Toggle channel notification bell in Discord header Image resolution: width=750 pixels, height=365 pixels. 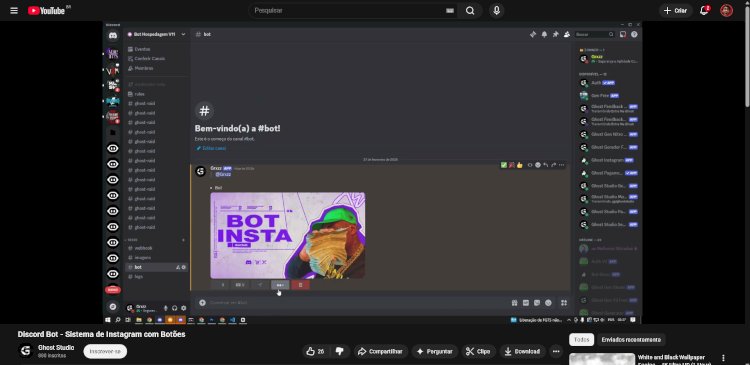[544, 34]
